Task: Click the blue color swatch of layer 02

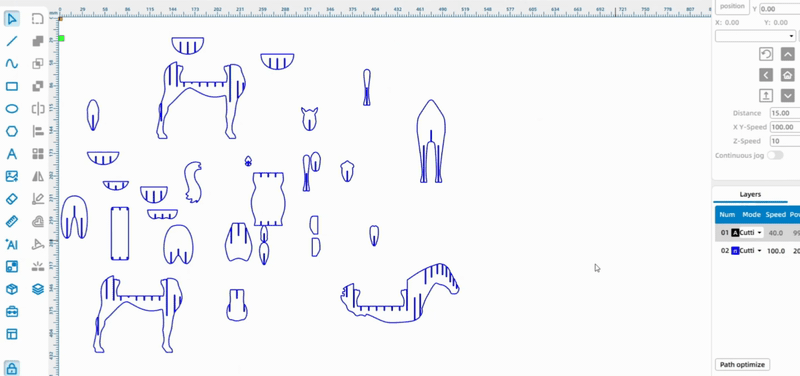Action: (735, 250)
